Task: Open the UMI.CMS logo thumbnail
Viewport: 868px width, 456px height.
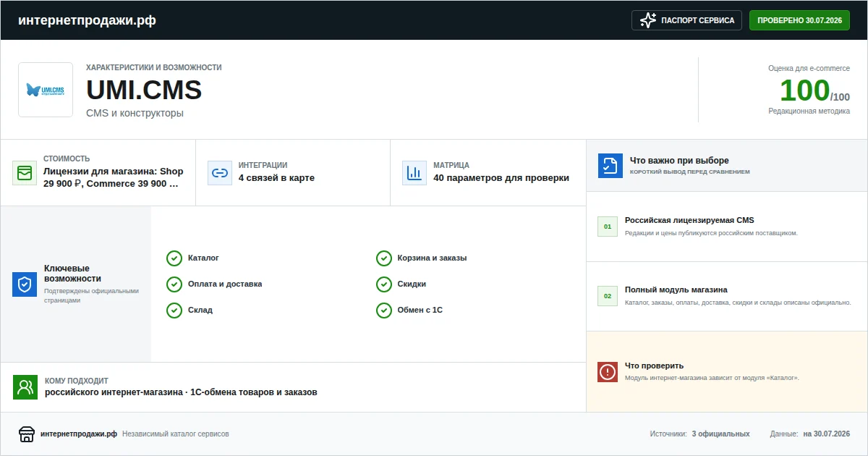Action: pos(46,90)
